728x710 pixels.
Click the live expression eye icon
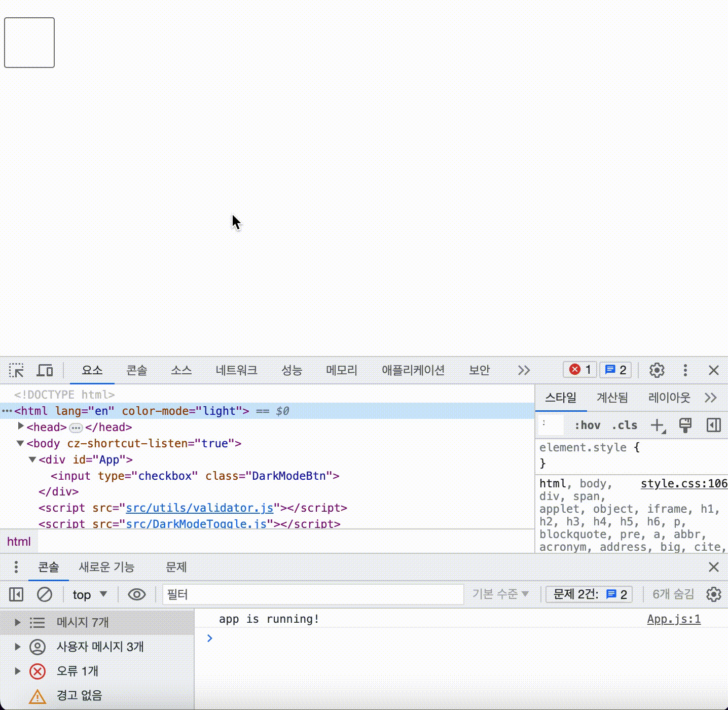(137, 594)
